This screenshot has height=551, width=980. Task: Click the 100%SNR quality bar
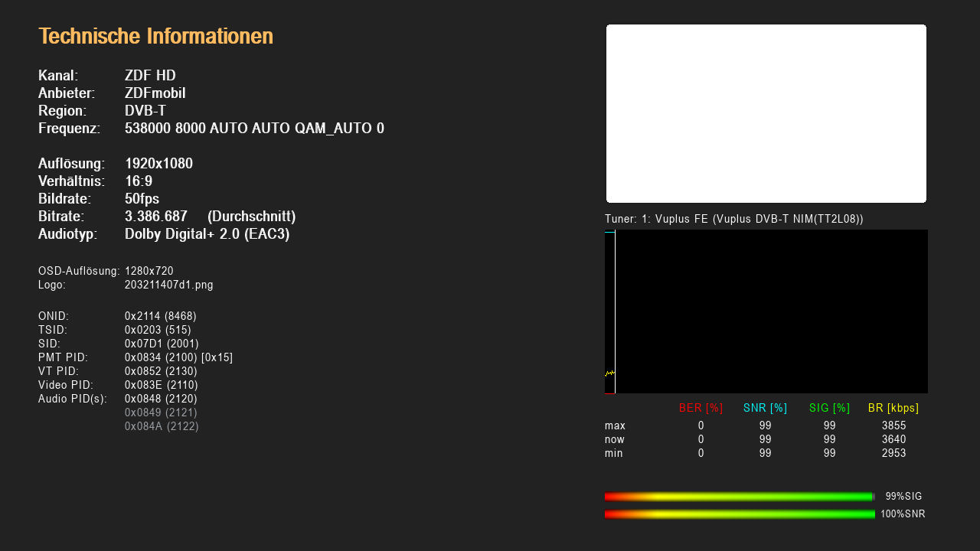coord(739,514)
